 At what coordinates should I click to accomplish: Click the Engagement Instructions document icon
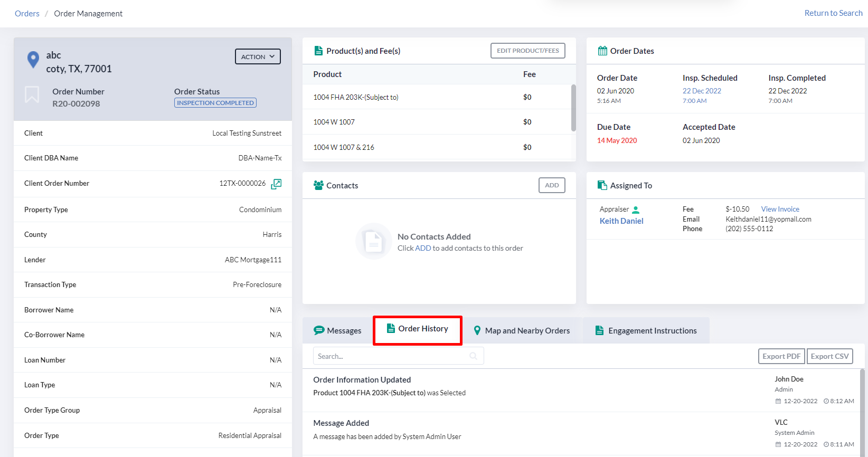[599, 330]
